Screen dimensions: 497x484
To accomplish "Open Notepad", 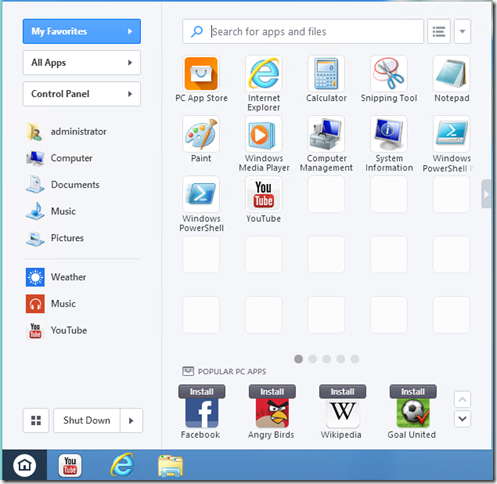I will tap(451, 74).
